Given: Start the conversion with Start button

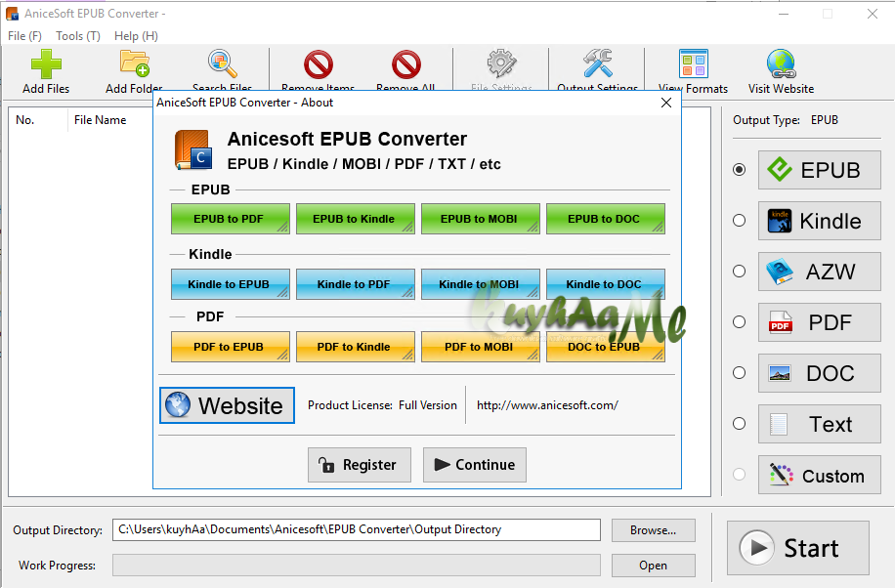Looking at the screenshot, I should 798,548.
